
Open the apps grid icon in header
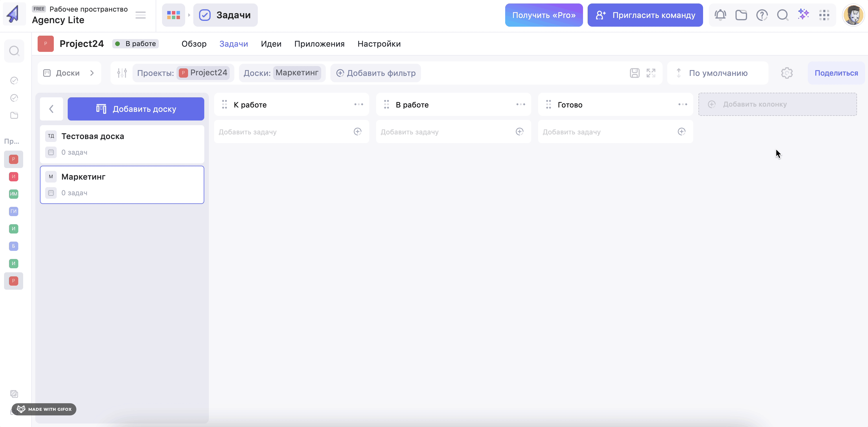(824, 15)
